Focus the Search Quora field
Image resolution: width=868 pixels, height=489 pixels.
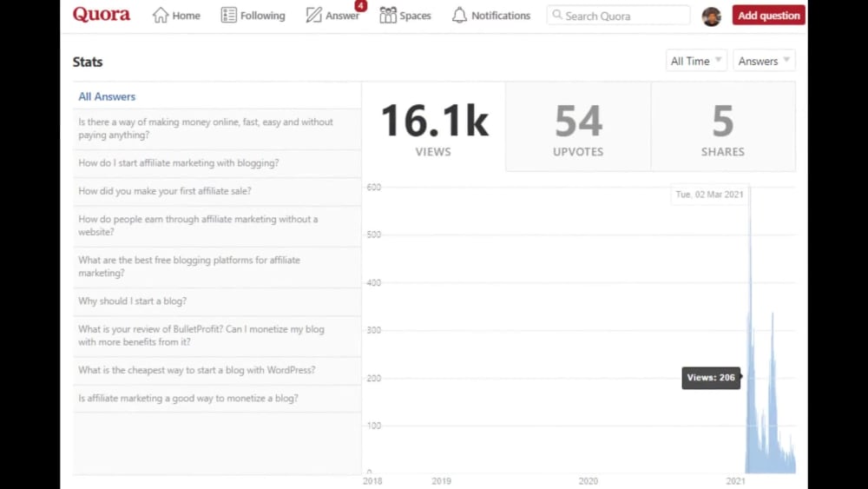[618, 16]
